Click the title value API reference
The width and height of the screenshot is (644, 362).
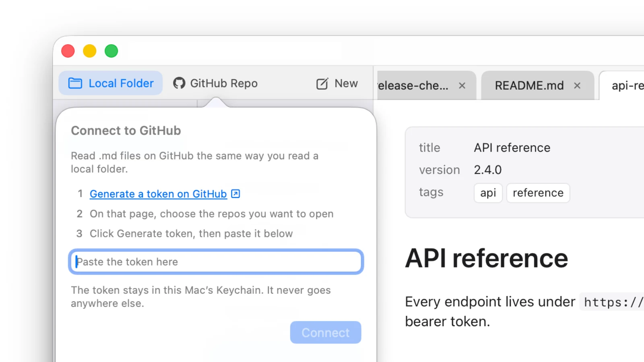512,148
